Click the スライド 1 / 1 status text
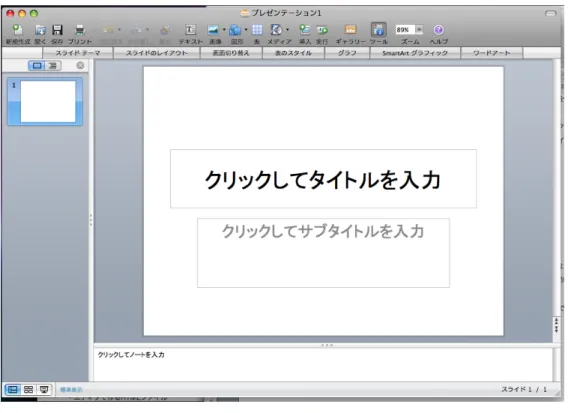568x413 pixels. [524, 390]
